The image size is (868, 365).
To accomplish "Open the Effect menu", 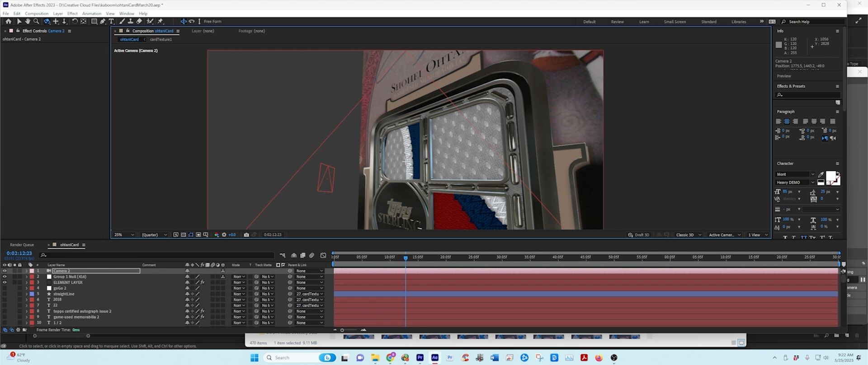I will click(x=72, y=14).
